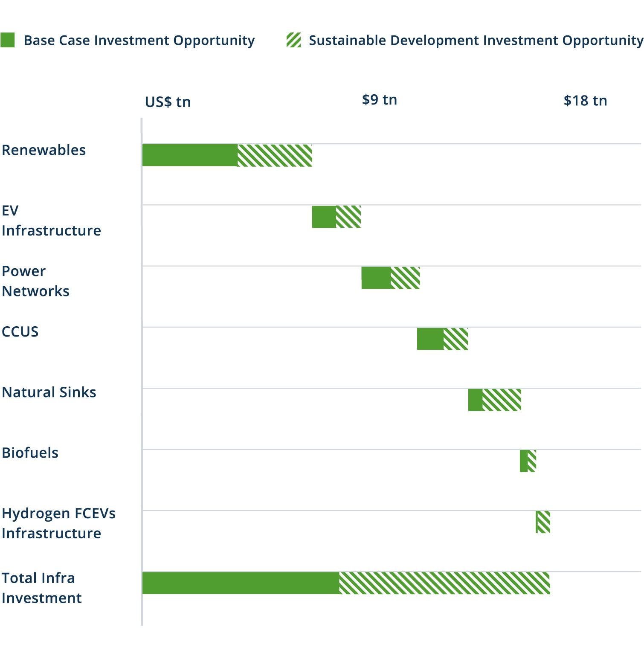Screen dimensions: 644x656
Task: Click the striped Total Infra Investment bar
Action: pyautogui.click(x=445, y=583)
